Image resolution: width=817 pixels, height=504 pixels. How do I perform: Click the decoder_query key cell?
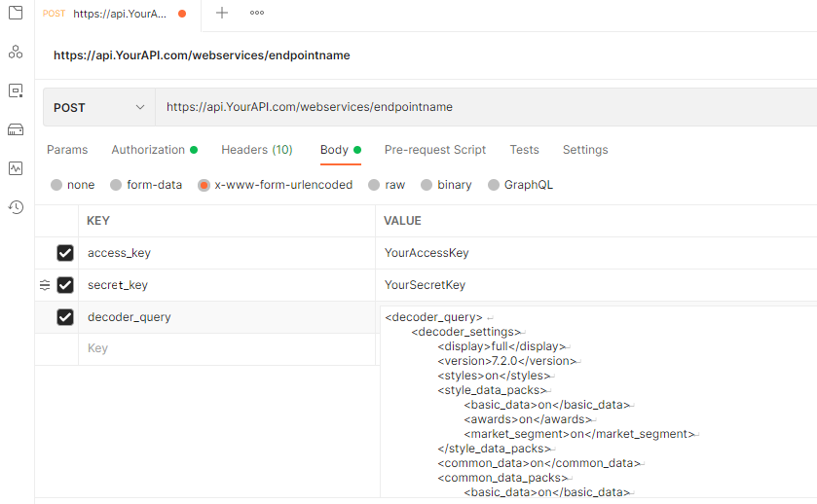[227, 317]
